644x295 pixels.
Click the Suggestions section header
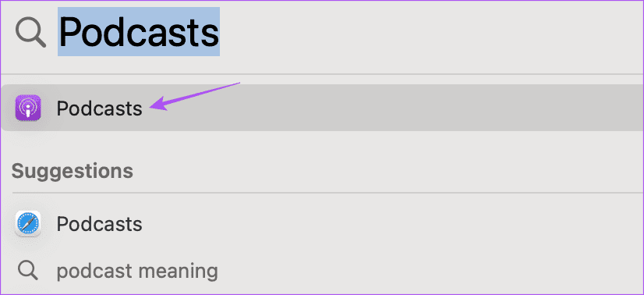pyautogui.click(x=73, y=170)
